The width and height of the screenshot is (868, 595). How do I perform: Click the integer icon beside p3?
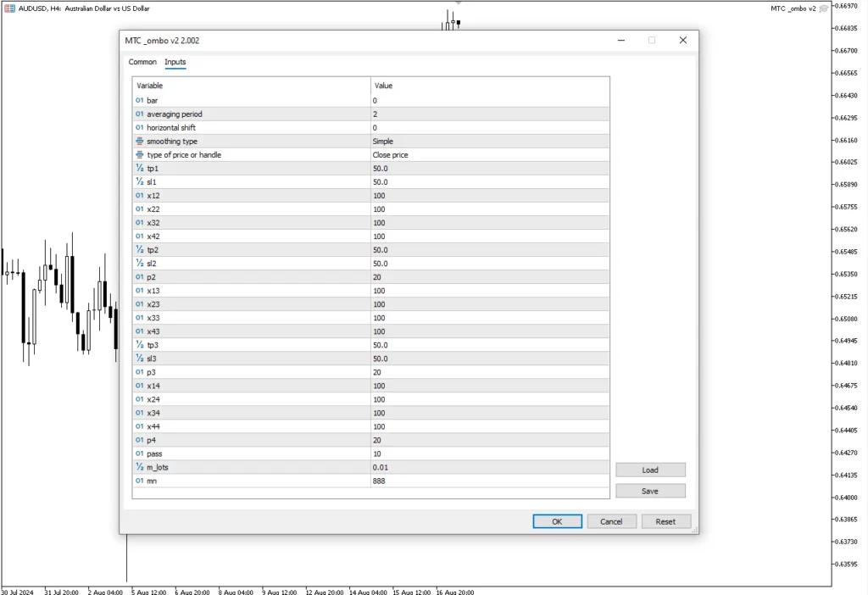[x=140, y=372]
